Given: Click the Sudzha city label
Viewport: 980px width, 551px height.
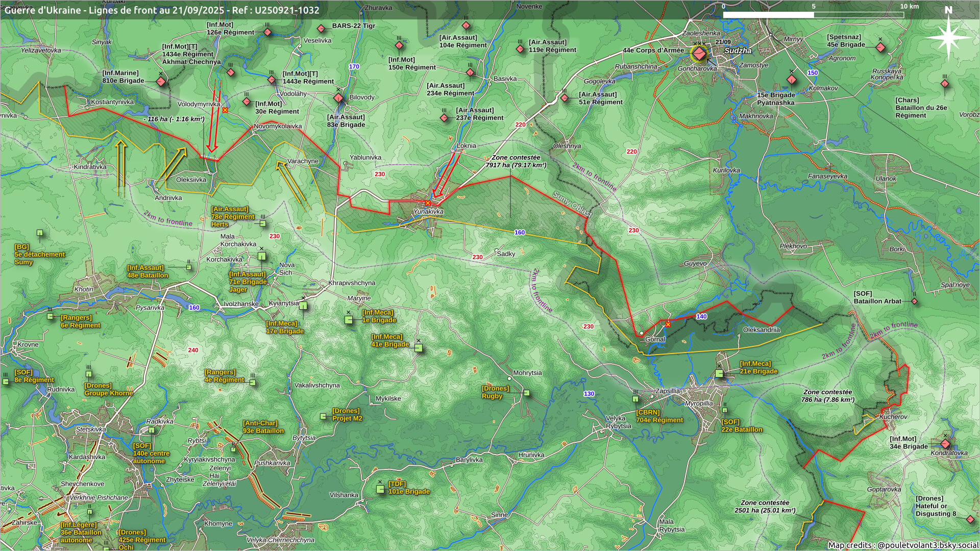Looking at the screenshot, I should point(738,51).
